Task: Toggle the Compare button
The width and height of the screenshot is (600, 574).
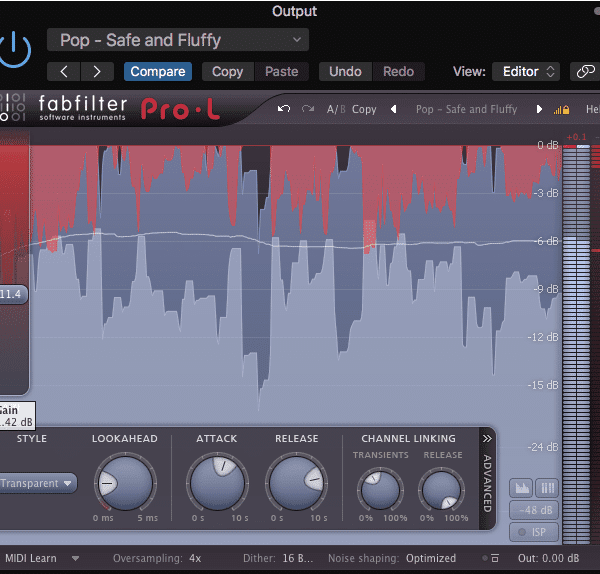Action: tap(158, 72)
